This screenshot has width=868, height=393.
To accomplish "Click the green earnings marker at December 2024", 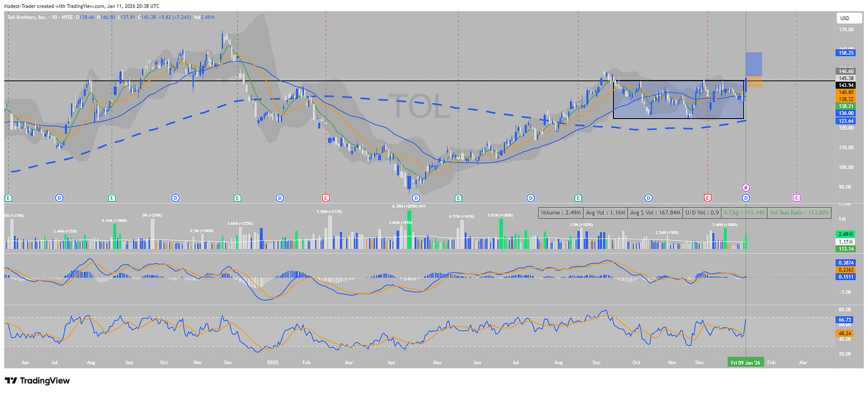I will tap(237, 197).
